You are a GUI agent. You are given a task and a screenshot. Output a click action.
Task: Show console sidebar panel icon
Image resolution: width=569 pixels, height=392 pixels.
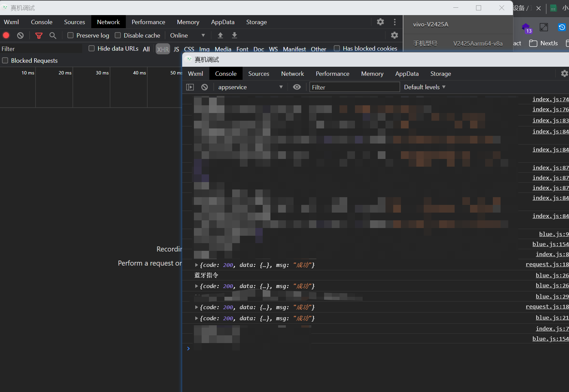point(190,87)
